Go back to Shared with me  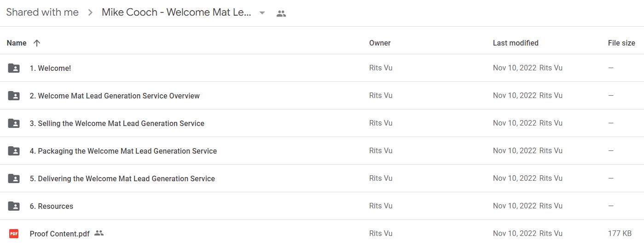[x=42, y=12]
